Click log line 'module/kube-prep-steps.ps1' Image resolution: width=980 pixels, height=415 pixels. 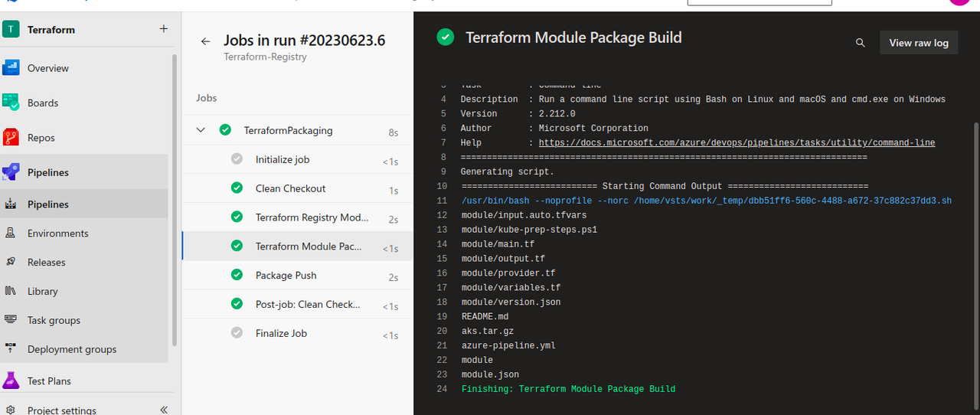[529, 230]
